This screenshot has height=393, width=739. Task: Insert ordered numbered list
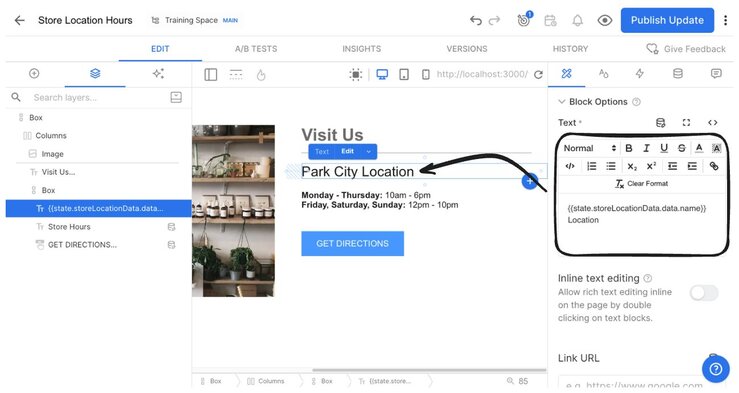(x=591, y=166)
